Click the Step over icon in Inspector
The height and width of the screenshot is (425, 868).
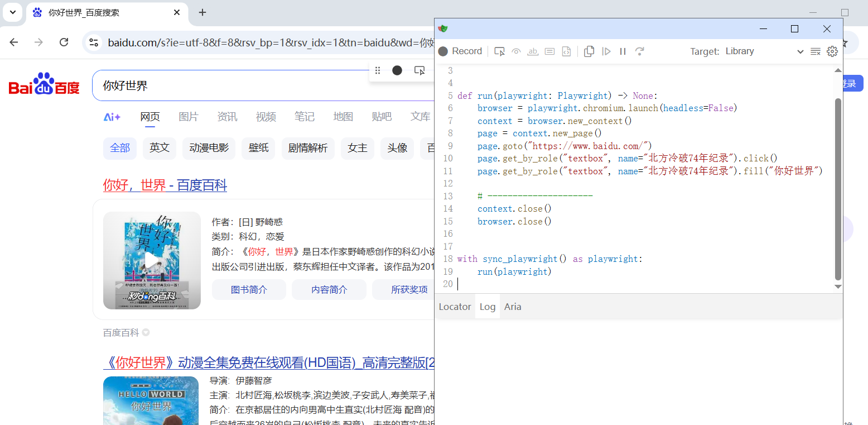640,51
